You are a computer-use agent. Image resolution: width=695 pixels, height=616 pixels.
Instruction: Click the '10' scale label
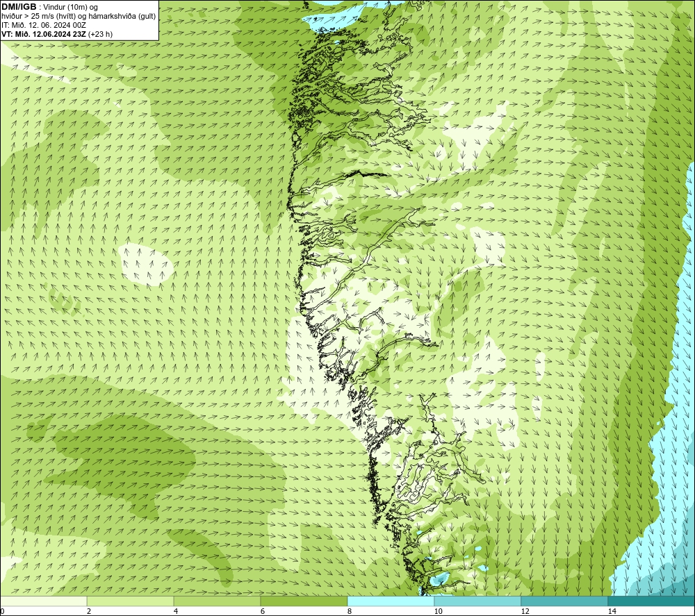pyautogui.click(x=439, y=611)
